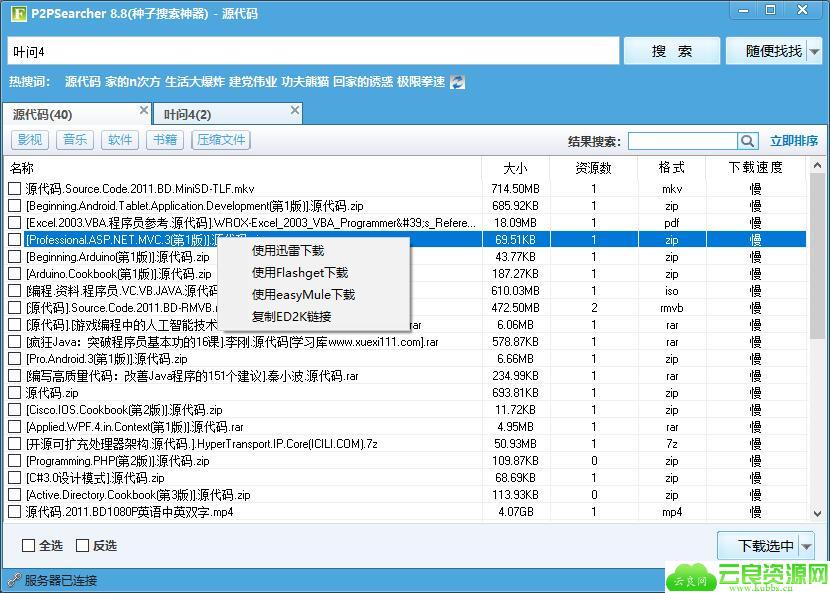Click hot keyword 功夫熊猫

pyautogui.click(x=305, y=82)
